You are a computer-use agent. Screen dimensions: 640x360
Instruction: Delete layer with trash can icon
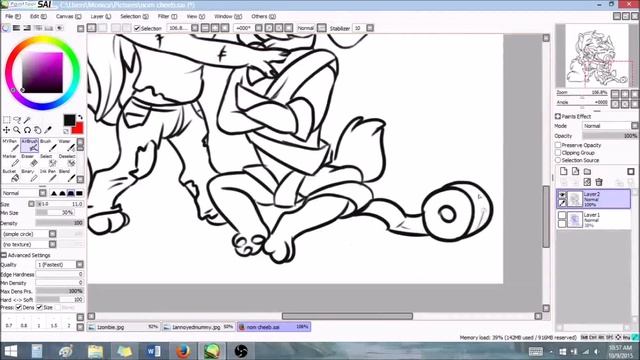click(x=599, y=182)
